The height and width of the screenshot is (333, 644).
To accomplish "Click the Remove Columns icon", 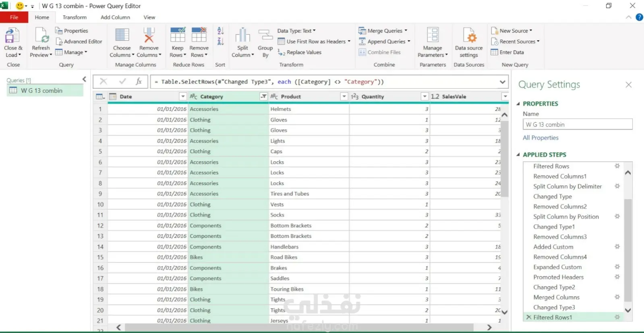I will coord(149,35).
